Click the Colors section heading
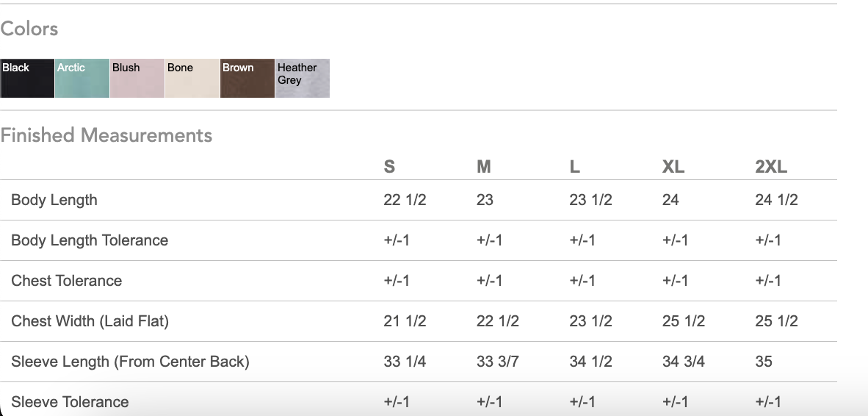Screen dimensions: 868x416 29,29
